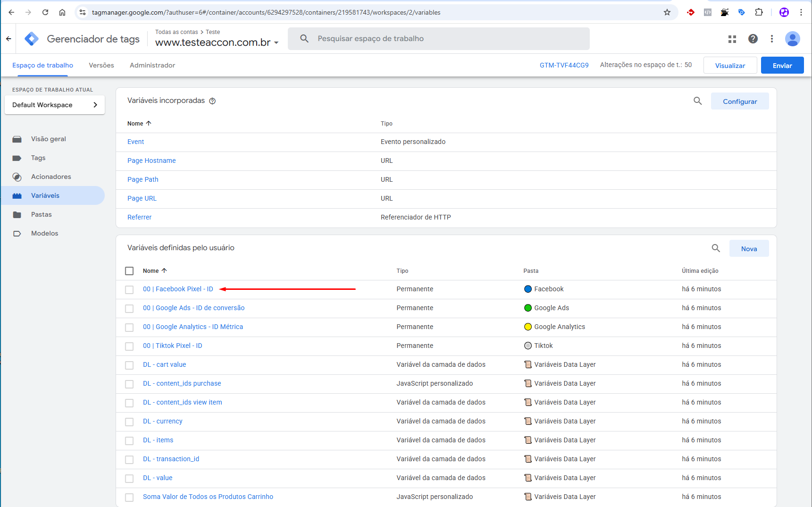Check the Google Ads - ID de conversão row
812x507 pixels.
tap(129, 309)
